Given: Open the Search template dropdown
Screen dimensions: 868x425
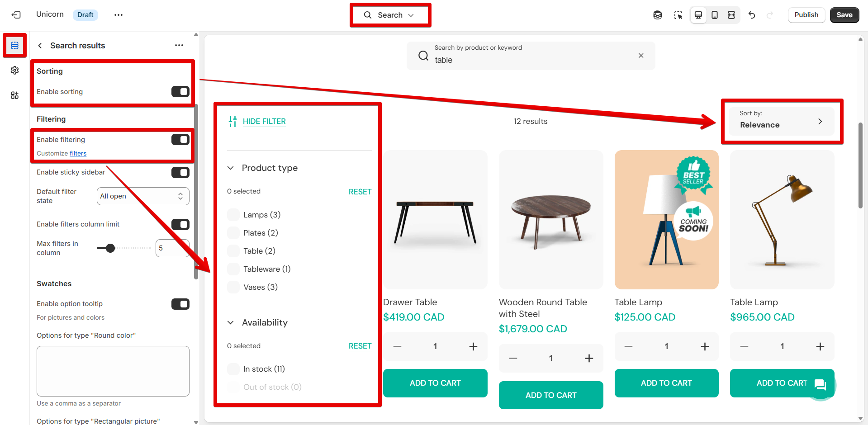Looking at the screenshot, I should click(x=390, y=15).
